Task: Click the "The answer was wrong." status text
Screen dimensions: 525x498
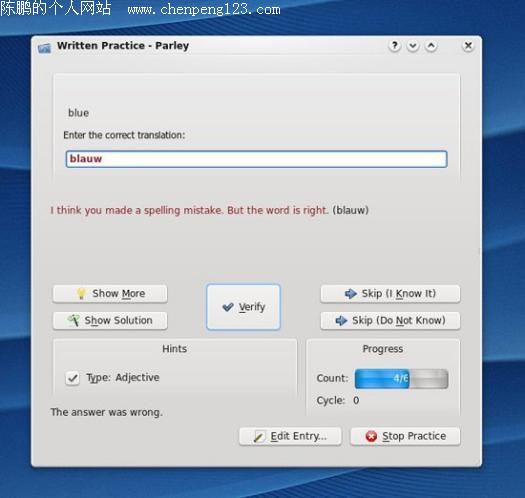Action: click(x=106, y=412)
